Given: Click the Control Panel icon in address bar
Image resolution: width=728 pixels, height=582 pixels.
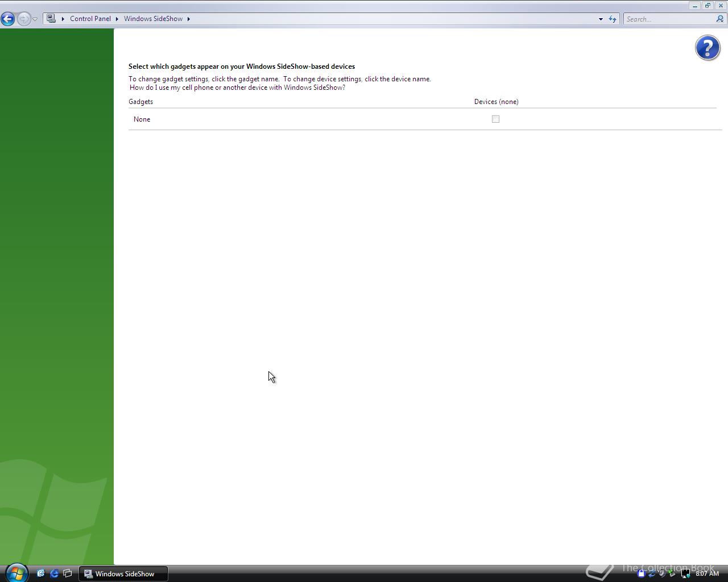Looking at the screenshot, I should point(51,19).
